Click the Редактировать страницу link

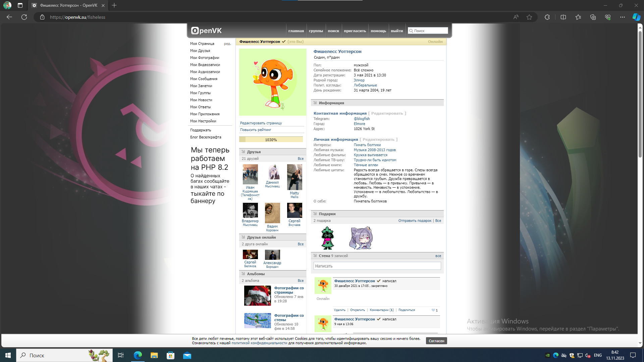click(x=261, y=123)
